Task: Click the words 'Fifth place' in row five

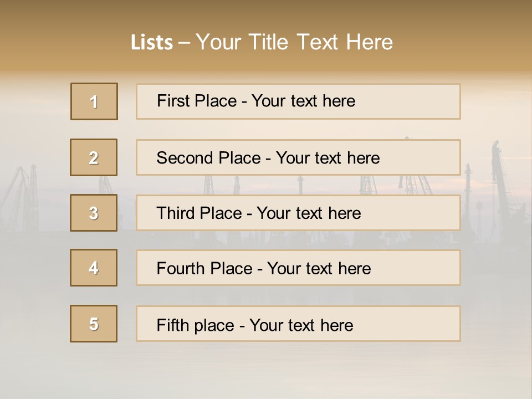Action: (x=196, y=325)
